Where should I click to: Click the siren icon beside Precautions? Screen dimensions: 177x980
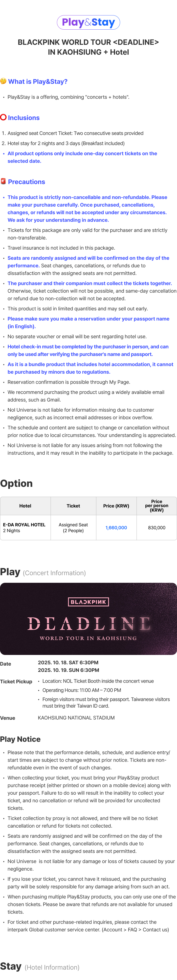[x=4, y=182]
